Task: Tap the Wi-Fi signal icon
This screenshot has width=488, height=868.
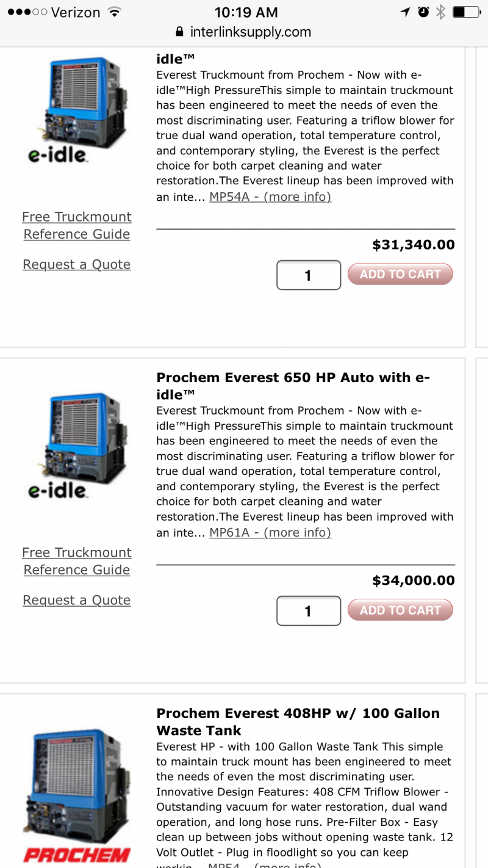Action: click(x=113, y=12)
